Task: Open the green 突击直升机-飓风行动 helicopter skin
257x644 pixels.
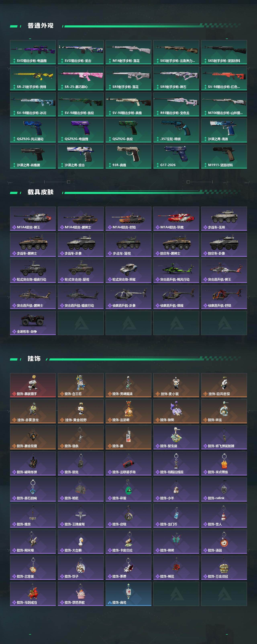Action: 176,271
